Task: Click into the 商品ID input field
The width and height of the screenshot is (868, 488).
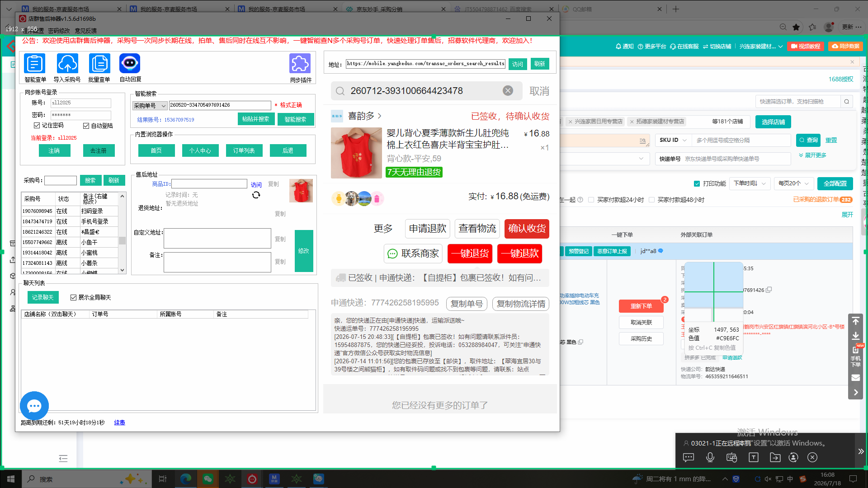Action: [x=209, y=184]
